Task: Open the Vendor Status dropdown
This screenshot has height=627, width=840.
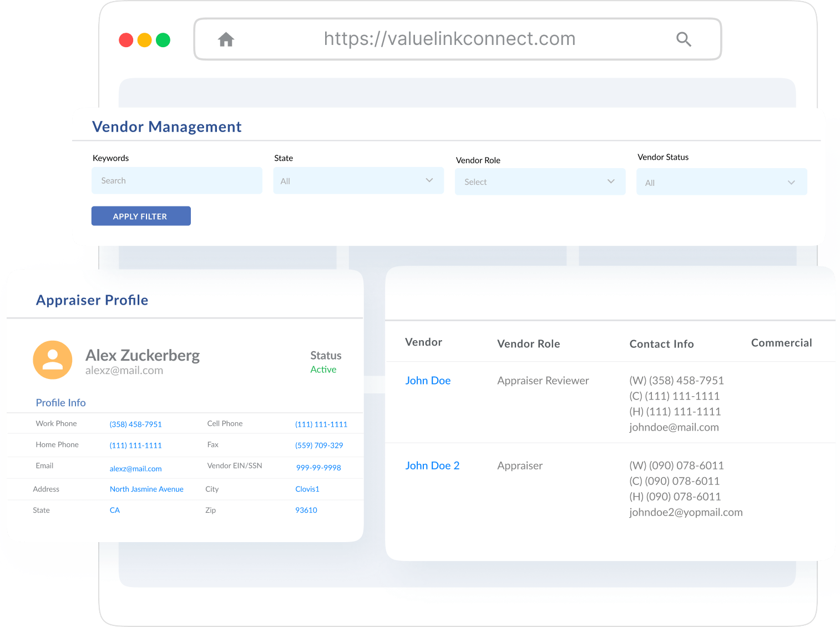Action: [721, 183]
